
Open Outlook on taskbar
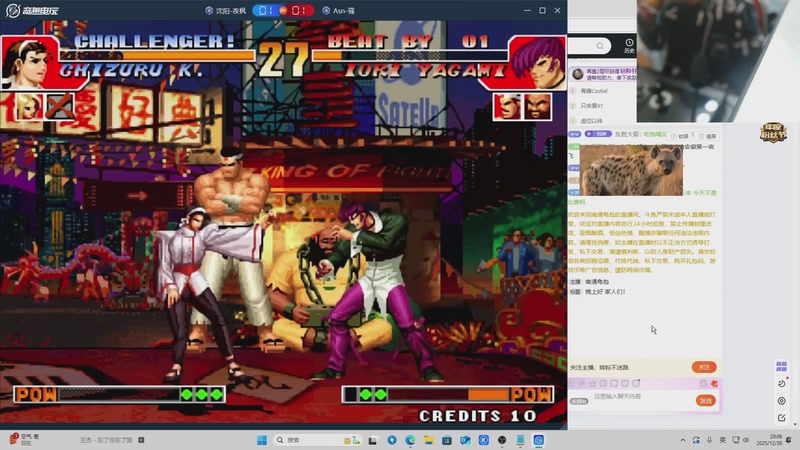pyautogui.click(x=465, y=440)
